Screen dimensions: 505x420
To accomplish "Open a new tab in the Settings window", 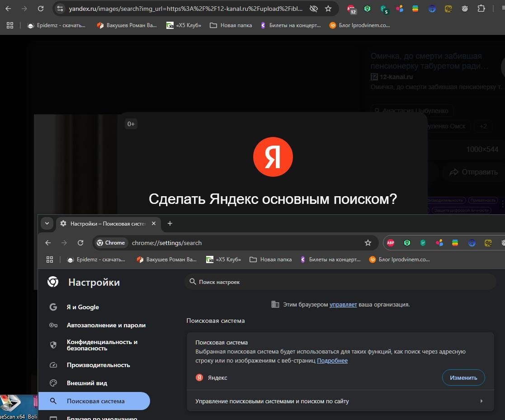I will point(170,223).
